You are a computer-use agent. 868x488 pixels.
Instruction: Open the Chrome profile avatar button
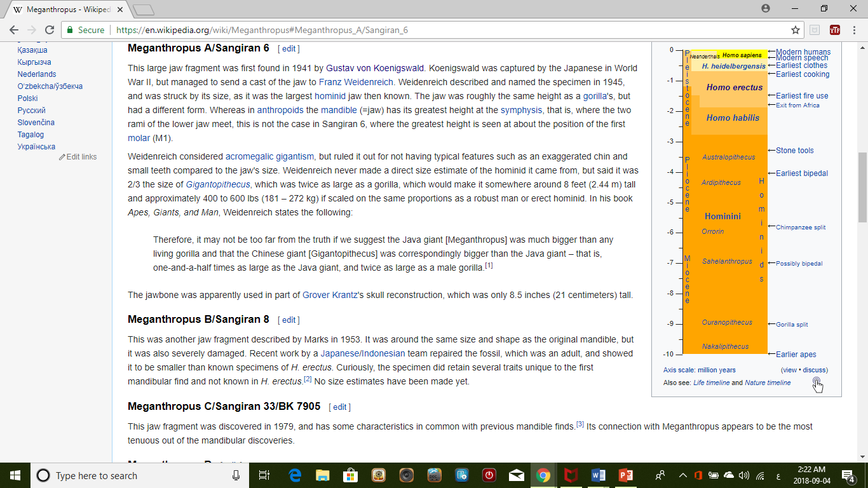[766, 9]
